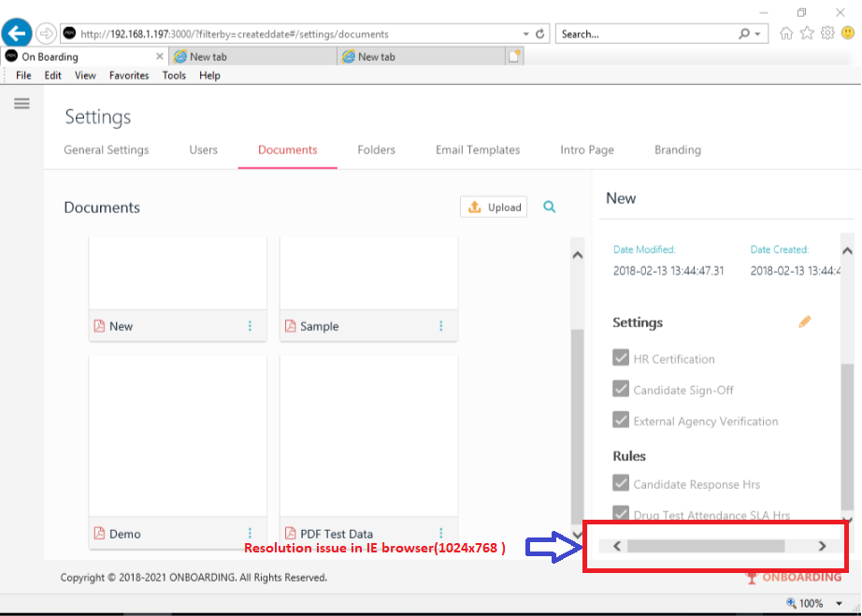The height and width of the screenshot is (616, 862).
Task: Toggle External Agency Verification checkbox
Action: pos(621,420)
